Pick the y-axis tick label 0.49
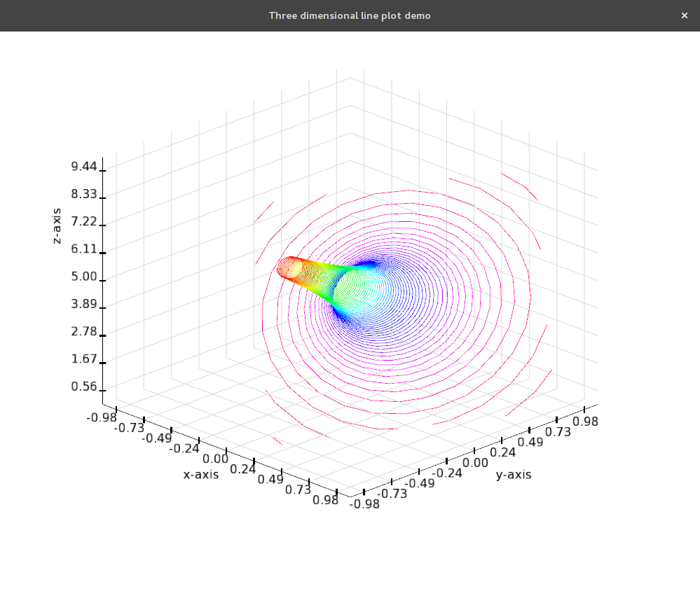 (x=530, y=443)
